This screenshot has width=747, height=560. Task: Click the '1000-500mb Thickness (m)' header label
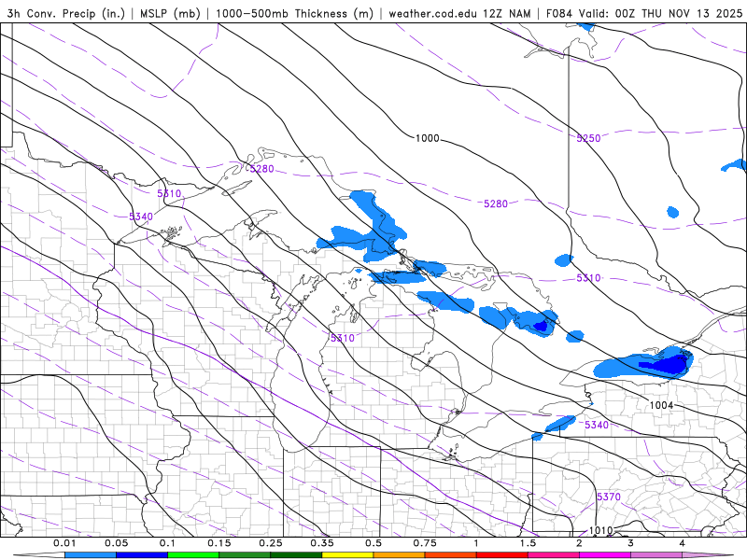click(294, 13)
